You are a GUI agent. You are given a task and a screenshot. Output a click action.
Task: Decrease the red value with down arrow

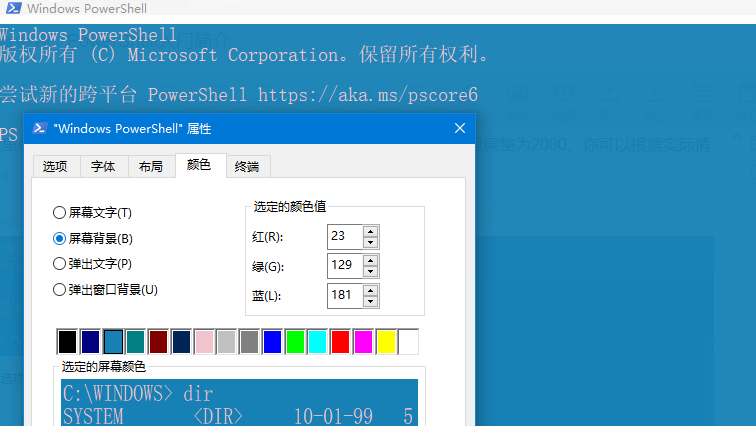[370, 242]
